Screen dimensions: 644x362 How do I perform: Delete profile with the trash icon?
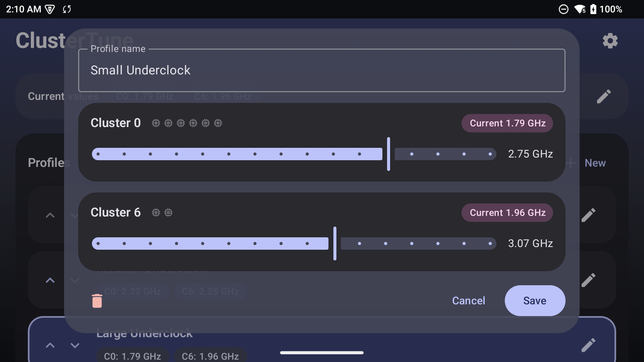pos(97,301)
